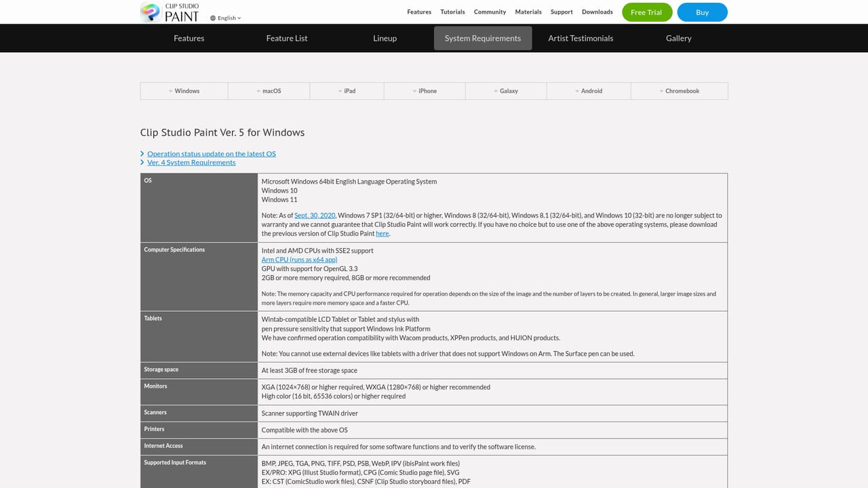Click the 'here' previous version download link
868x488 pixels.
point(382,234)
